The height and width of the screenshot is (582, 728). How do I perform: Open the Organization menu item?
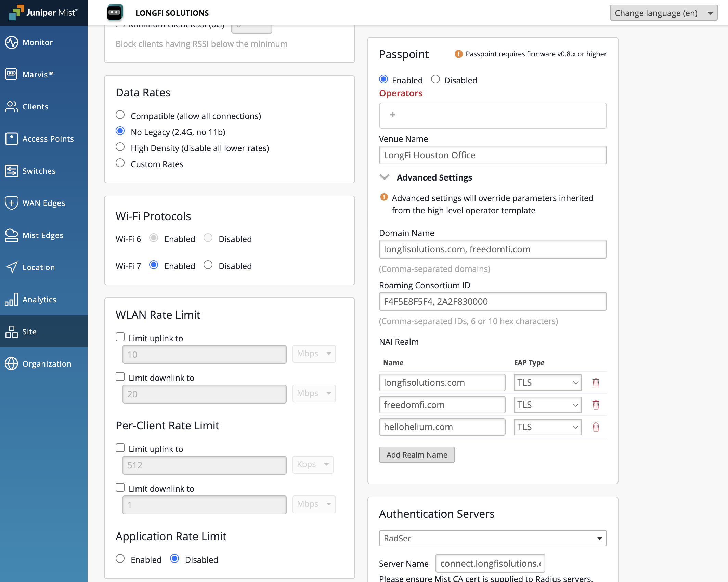[x=44, y=364]
